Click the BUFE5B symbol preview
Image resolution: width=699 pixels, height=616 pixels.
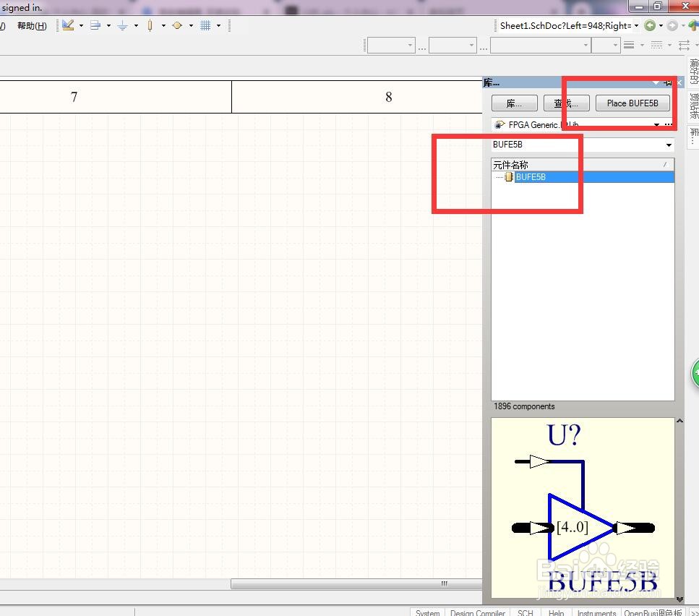click(583, 508)
